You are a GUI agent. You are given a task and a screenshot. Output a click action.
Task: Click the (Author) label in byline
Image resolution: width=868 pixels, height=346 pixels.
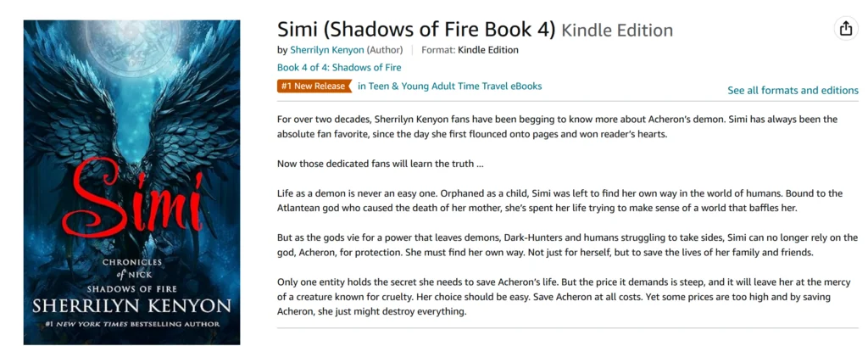(x=385, y=50)
